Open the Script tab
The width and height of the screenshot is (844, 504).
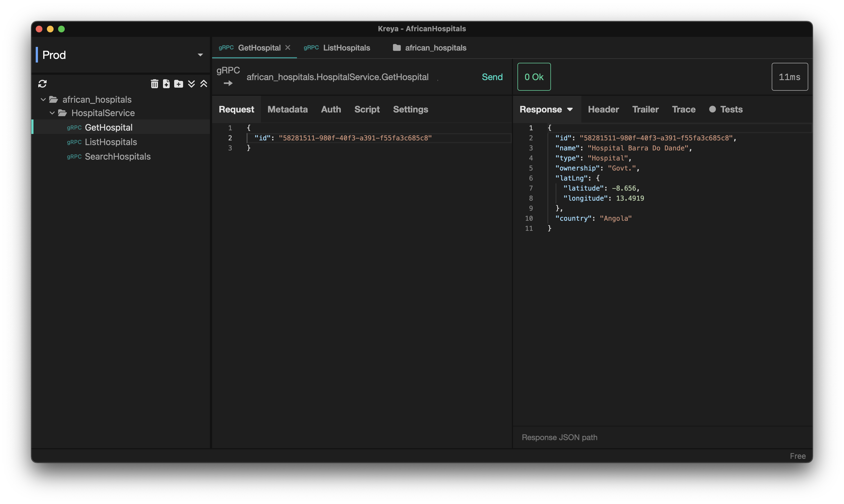367,109
